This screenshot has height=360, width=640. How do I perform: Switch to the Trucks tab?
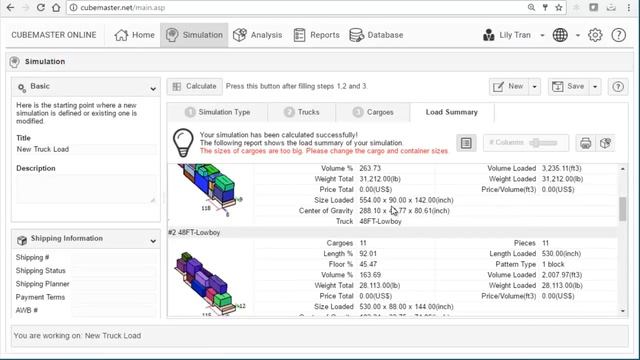pos(302,112)
